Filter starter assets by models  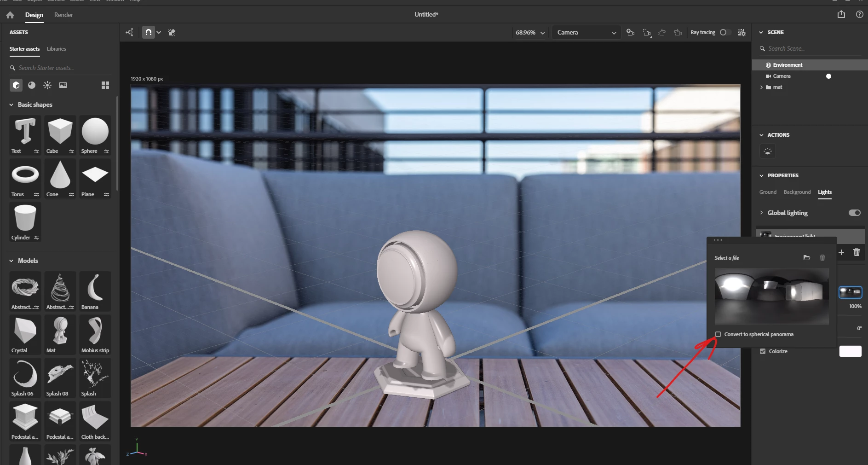click(16, 85)
